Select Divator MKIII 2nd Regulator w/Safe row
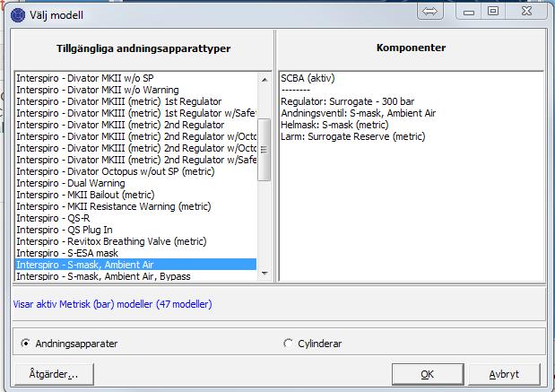The height and width of the screenshot is (392, 555). (136, 160)
